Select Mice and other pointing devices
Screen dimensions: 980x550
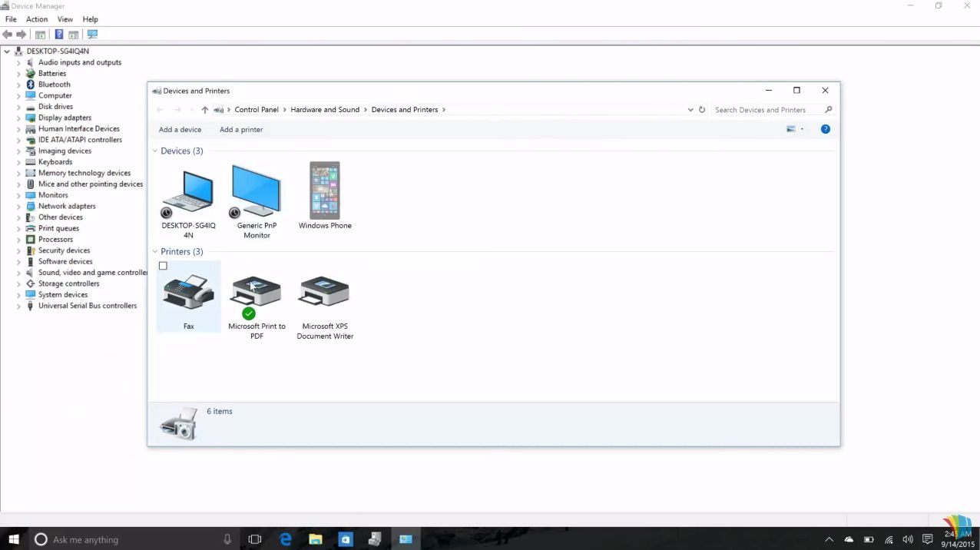click(91, 184)
